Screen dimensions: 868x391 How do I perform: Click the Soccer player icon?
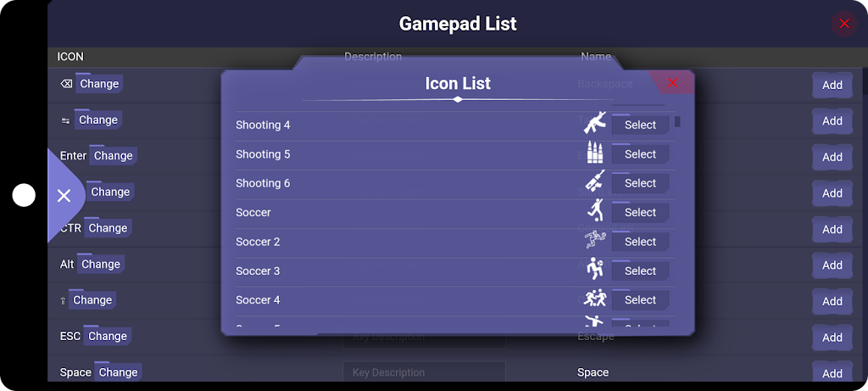point(596,212)
